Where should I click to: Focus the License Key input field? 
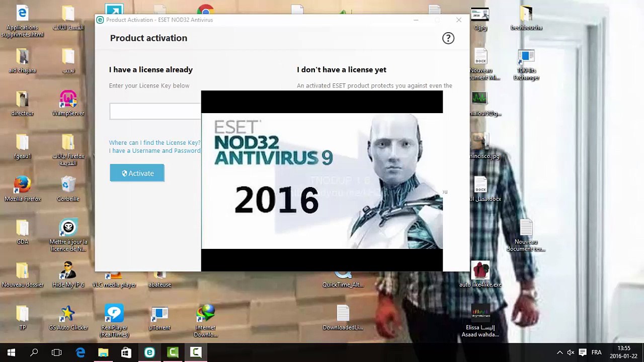155,111
